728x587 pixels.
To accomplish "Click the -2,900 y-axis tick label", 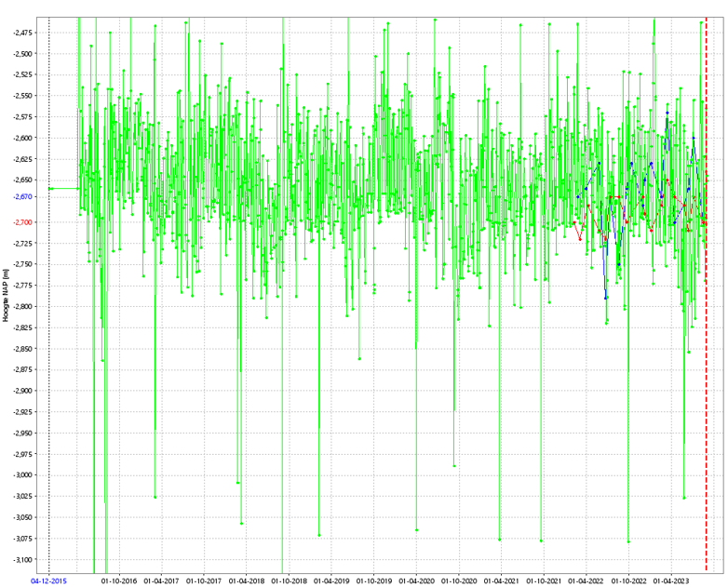I will click(22, 391).
